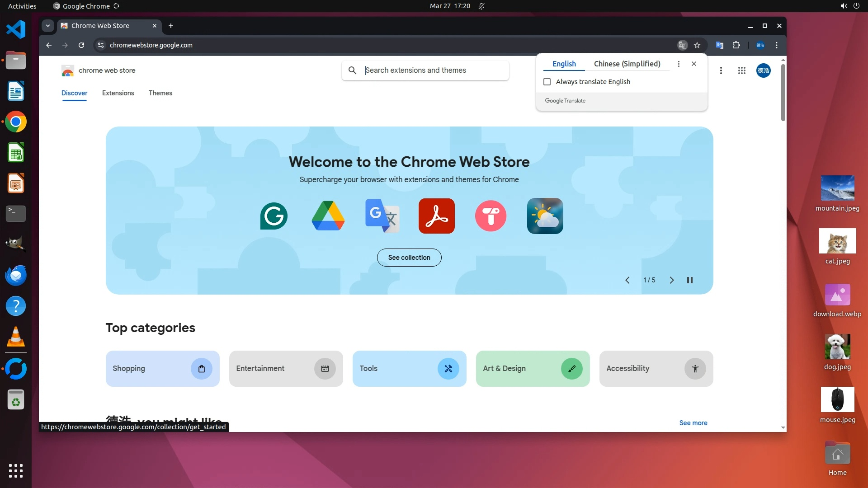
Task: Click the Grammarly extension icon in banner
Action: click(274, 216)
